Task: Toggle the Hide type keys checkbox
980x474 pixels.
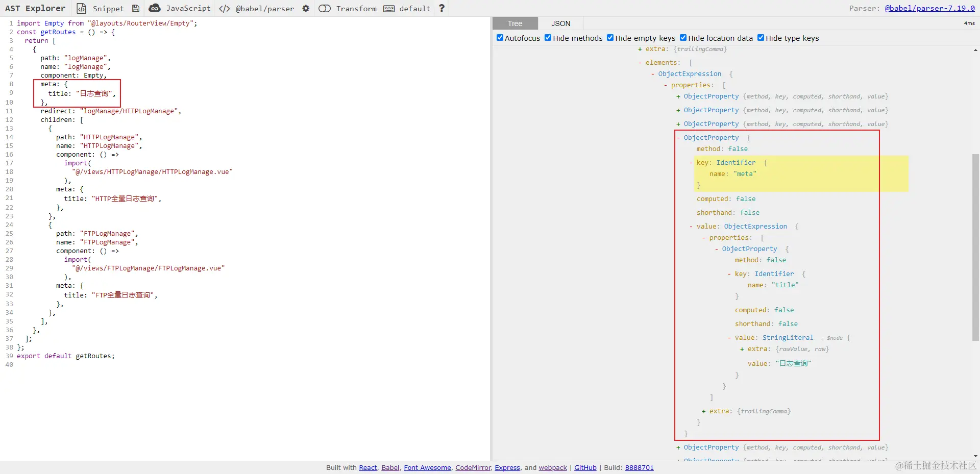Action: (761, 38)
